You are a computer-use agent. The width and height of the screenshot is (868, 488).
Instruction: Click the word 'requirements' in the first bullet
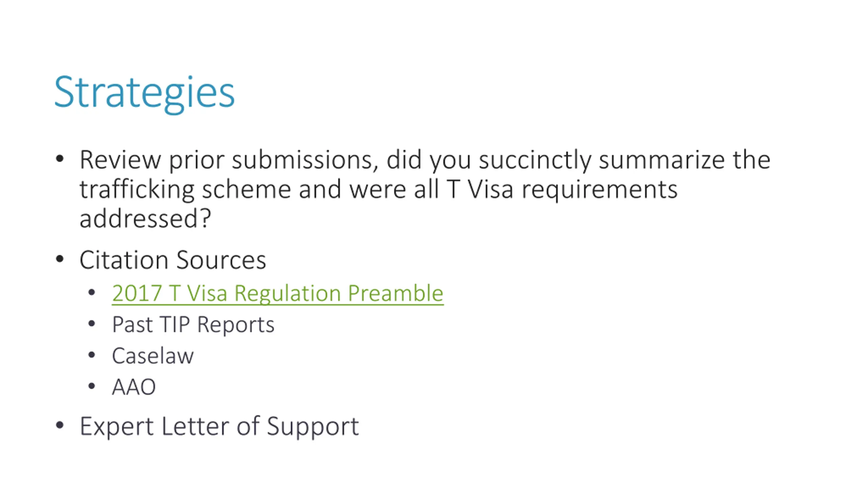pos(599,190)
